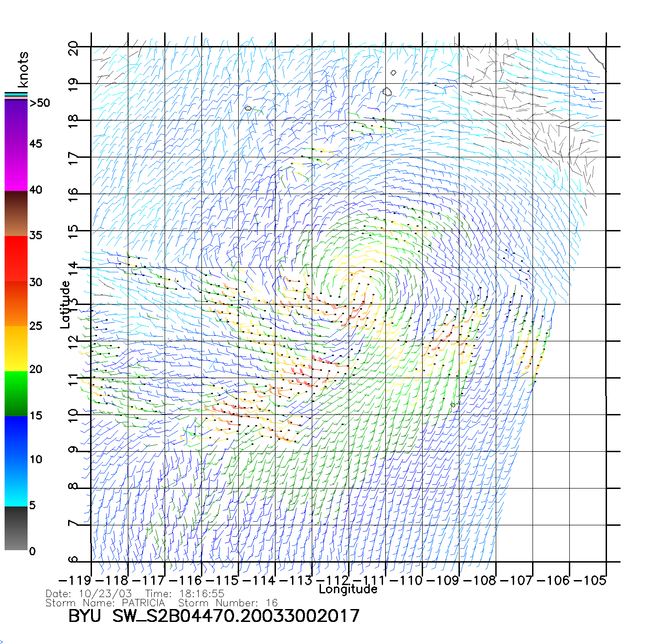The width and height of the screenshot is (653, 644).
Task: Click the gray 0–5 knots legend band
Action: click(x=16, y=528)
